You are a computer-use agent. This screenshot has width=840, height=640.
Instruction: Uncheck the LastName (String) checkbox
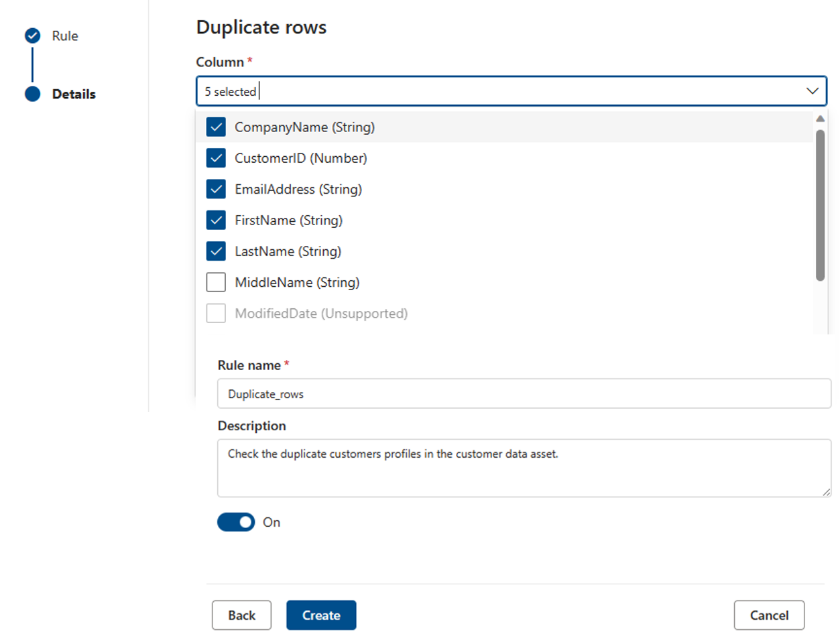pos(216,251)
